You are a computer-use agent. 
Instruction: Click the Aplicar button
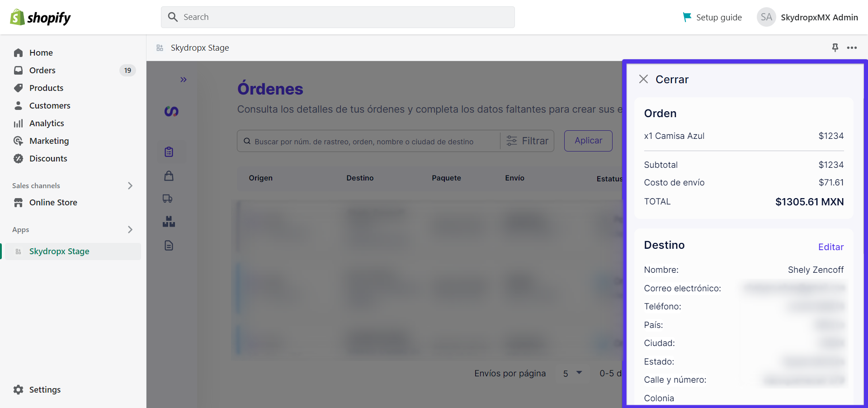click(x=588, y=141)
